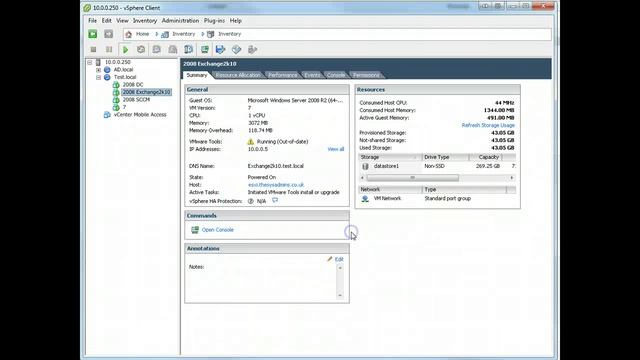Click the Network column header
The image size is (640, 360).
click(390, 189)
